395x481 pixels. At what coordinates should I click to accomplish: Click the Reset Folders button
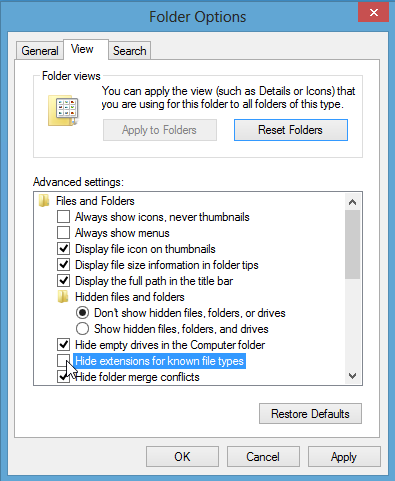tap(291, 130)
